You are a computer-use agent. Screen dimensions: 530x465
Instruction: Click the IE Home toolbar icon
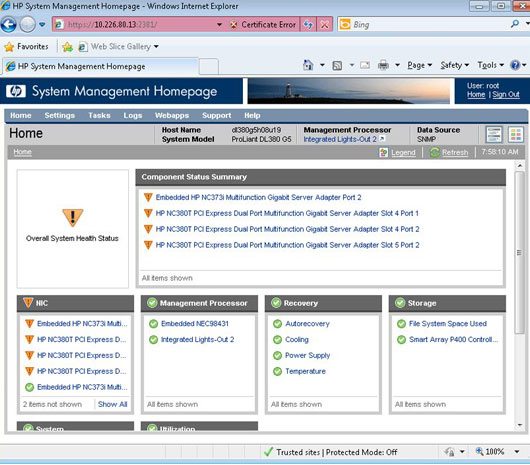[308, 65]
